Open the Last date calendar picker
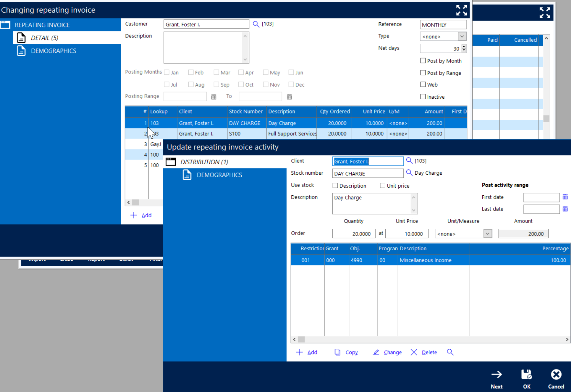The width and height of the screenshot is (571, 392). click(565, 209)
